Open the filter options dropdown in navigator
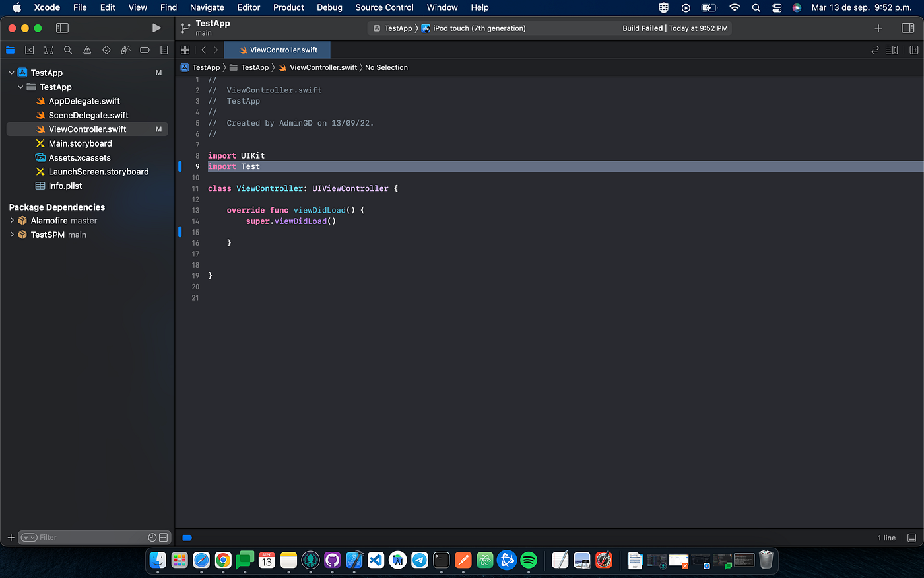The height and width of the screenshot is (578, 924). click(29, 538)
